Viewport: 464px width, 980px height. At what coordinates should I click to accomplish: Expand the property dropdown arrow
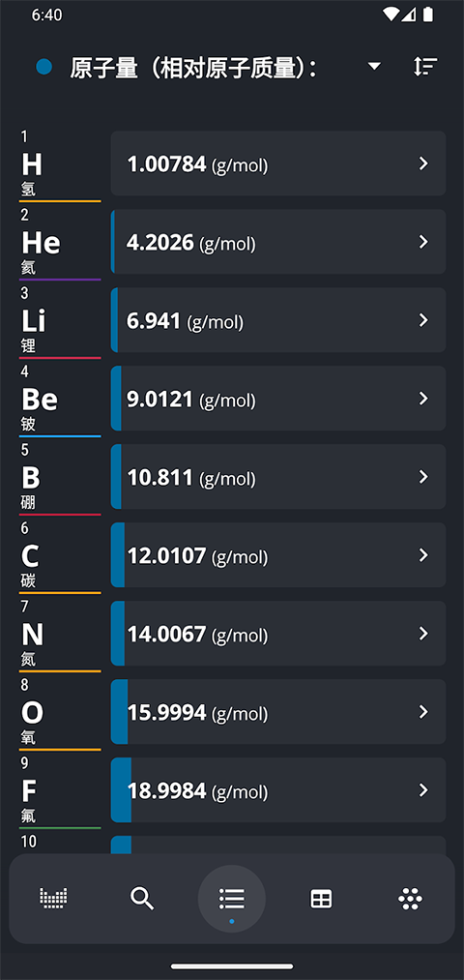(374, 66)
